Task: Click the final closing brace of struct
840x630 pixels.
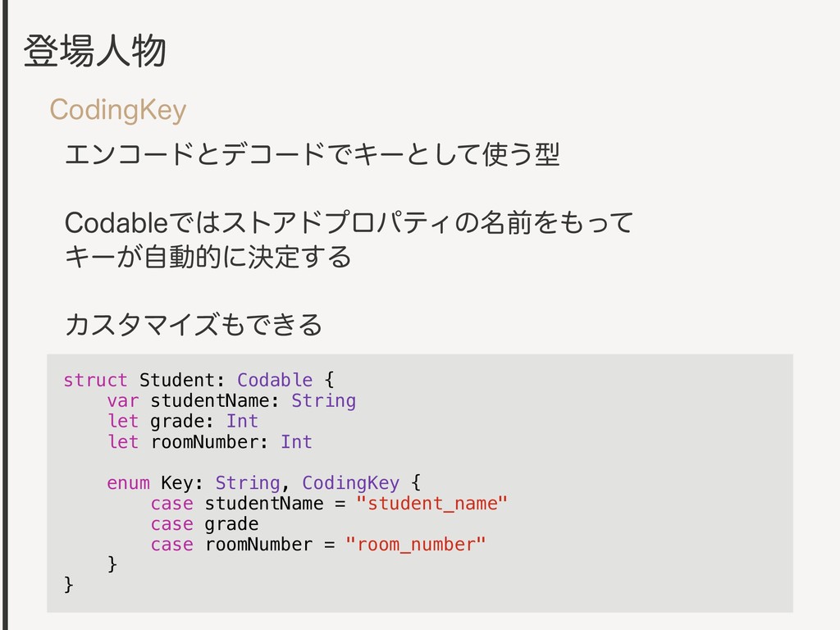Action: [x=69, y=584]
